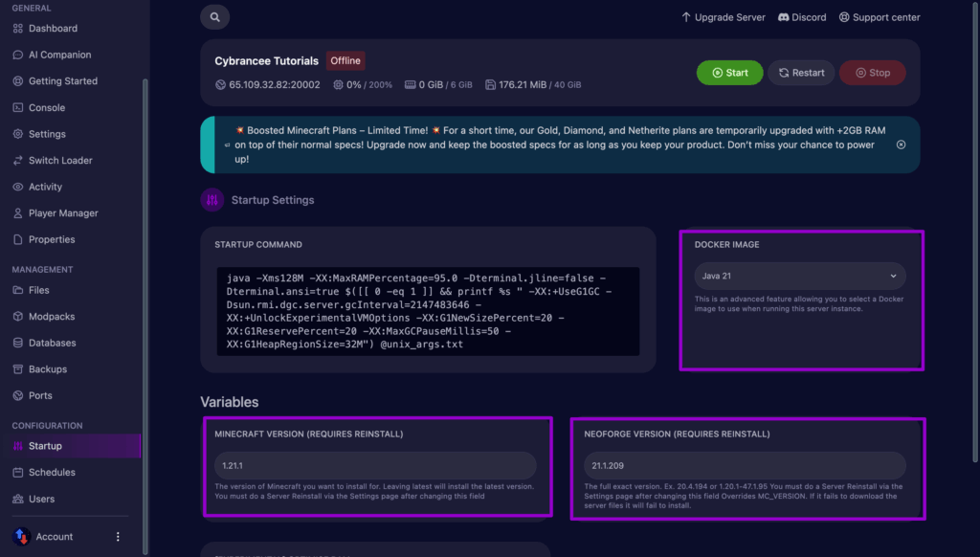Navigate to the Files section
This screenshot has height=557, width=980.
point(39,289)
